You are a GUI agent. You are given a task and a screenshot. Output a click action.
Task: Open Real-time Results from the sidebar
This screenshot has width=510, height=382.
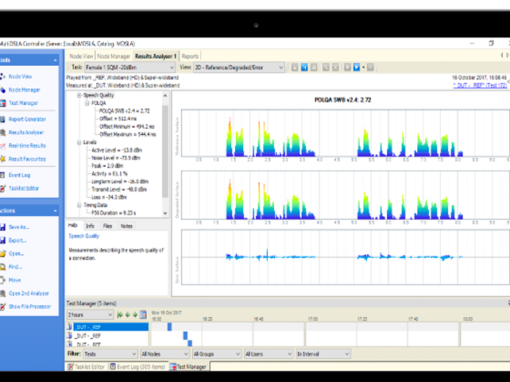pos(27,146)
